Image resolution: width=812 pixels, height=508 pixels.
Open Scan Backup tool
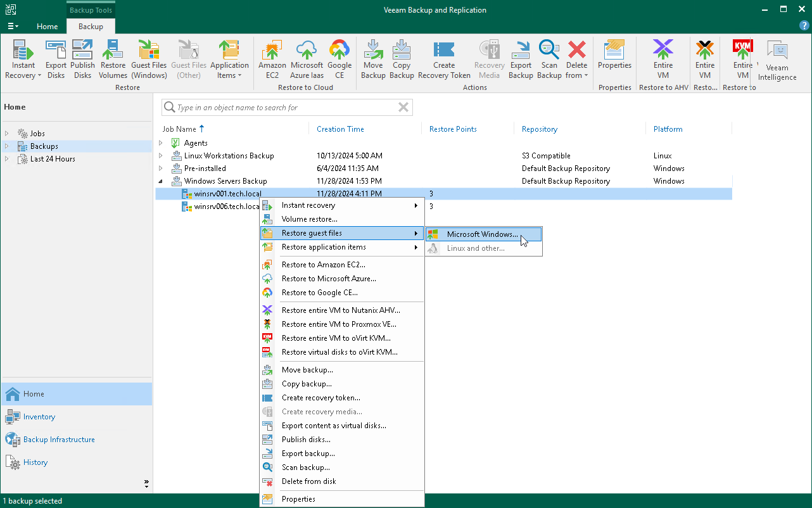pos(549,60)
